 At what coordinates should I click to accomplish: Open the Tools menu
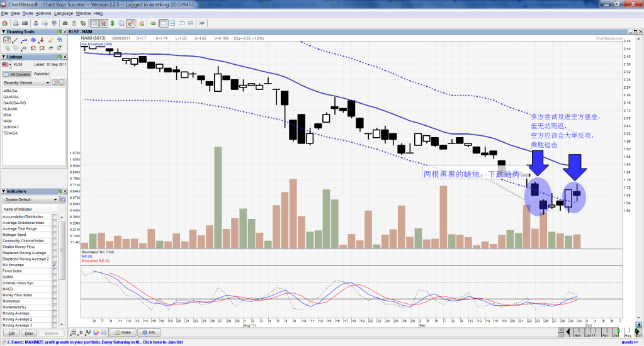(x=28, y=13)
